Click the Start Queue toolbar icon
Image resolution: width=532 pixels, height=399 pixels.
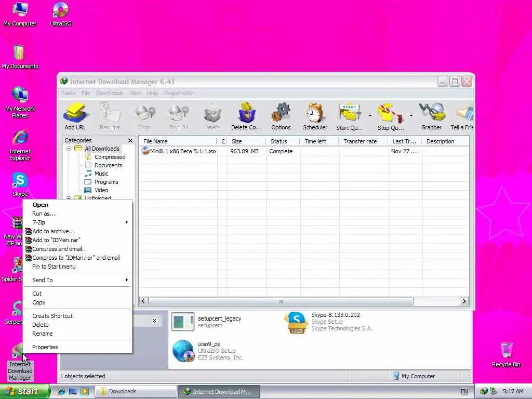350,116
